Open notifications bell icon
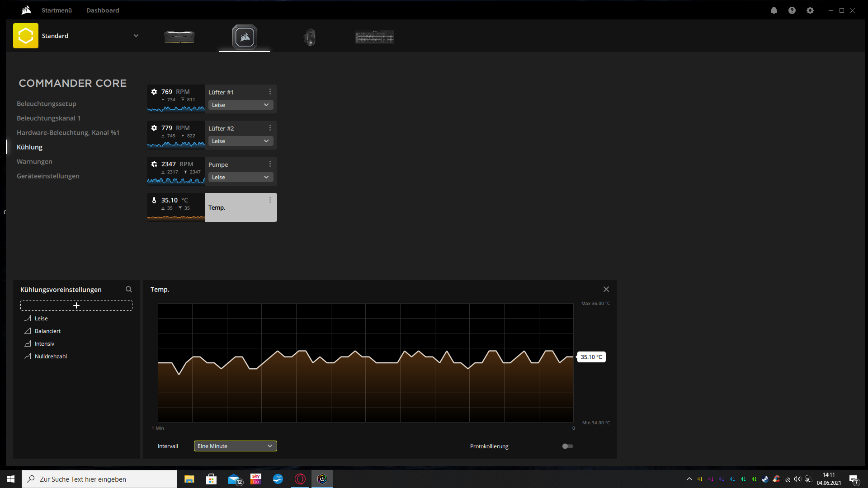This screenshot has width=868, height=488. 774,10
